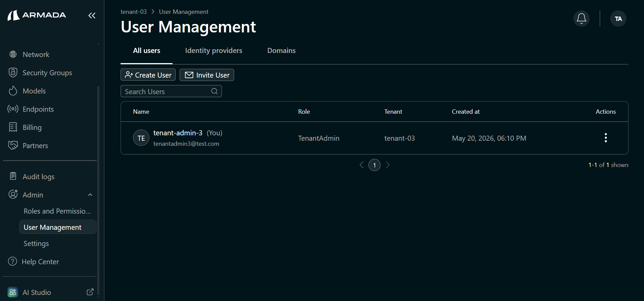Click Invite User button

point(207,75)
